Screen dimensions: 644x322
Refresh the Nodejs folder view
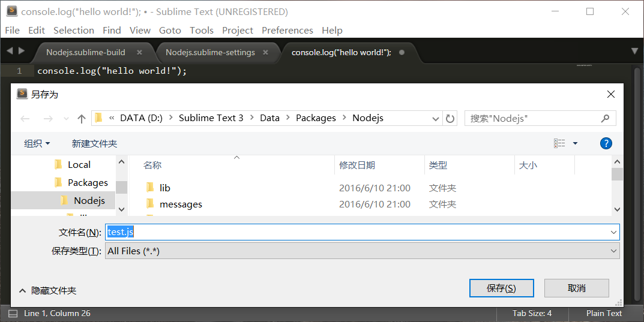click(450, 119)
